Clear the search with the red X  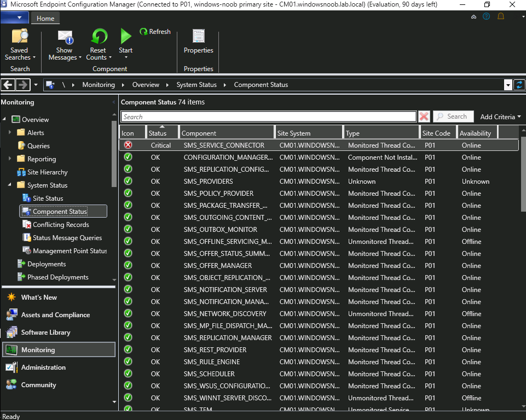[x=424, y=116]
